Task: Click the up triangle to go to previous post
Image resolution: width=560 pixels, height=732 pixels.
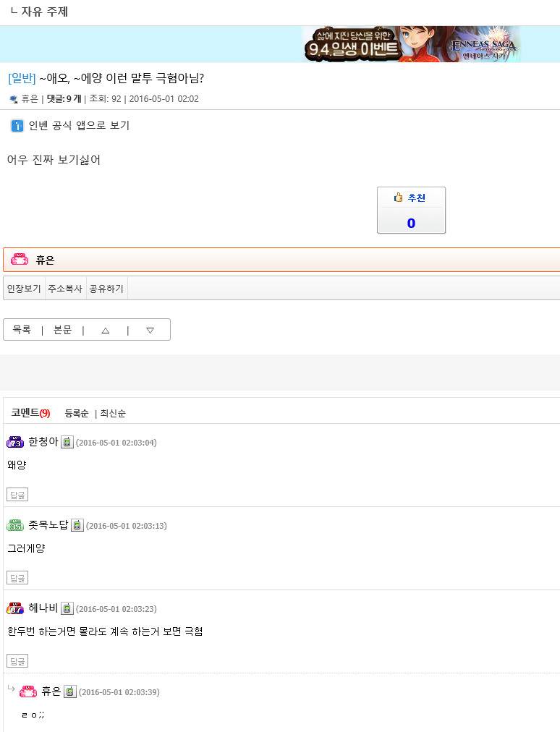Action: (105, 329)
